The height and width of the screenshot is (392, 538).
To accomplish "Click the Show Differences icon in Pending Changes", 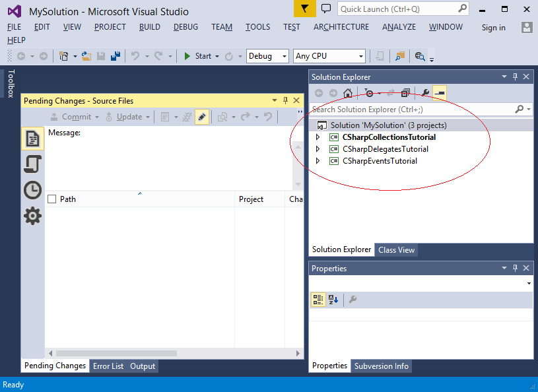I will [x=222, y=117].
